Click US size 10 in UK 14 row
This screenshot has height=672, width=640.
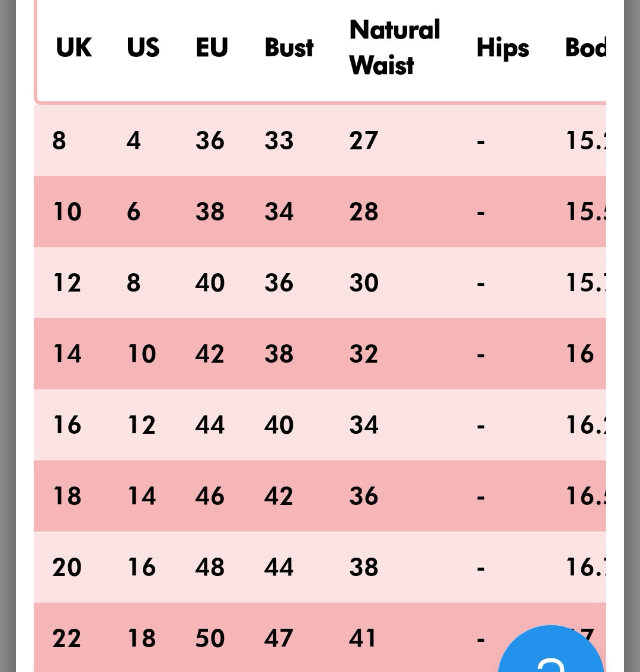(x=142, y=354)
